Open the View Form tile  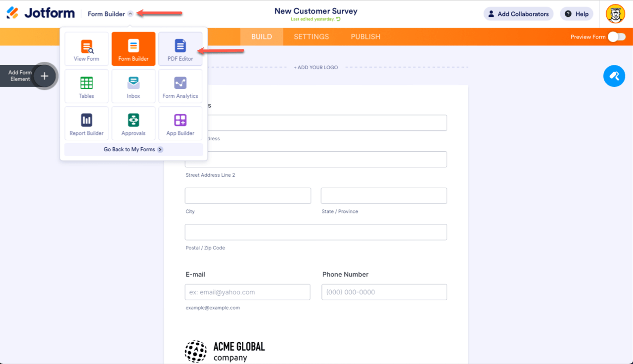[x=87, y=49]
